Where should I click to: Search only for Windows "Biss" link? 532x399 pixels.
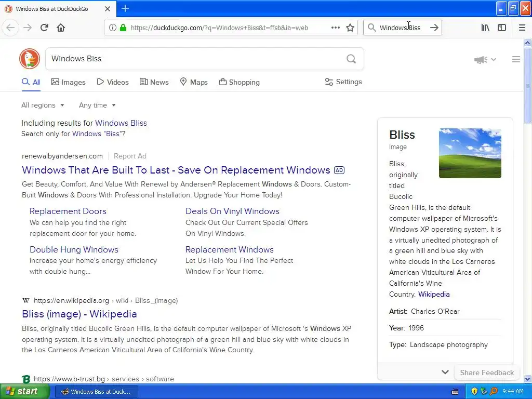pos(97,134)
